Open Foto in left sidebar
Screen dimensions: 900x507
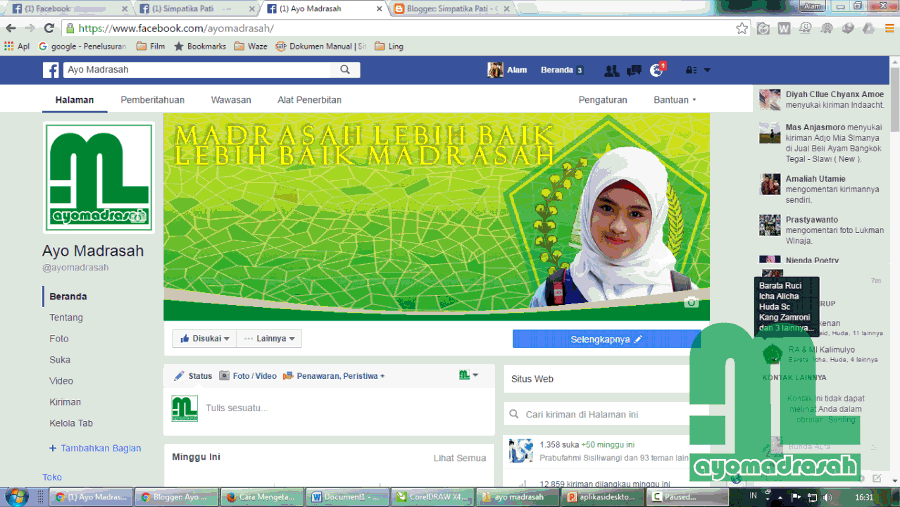[x=59, y=339]
